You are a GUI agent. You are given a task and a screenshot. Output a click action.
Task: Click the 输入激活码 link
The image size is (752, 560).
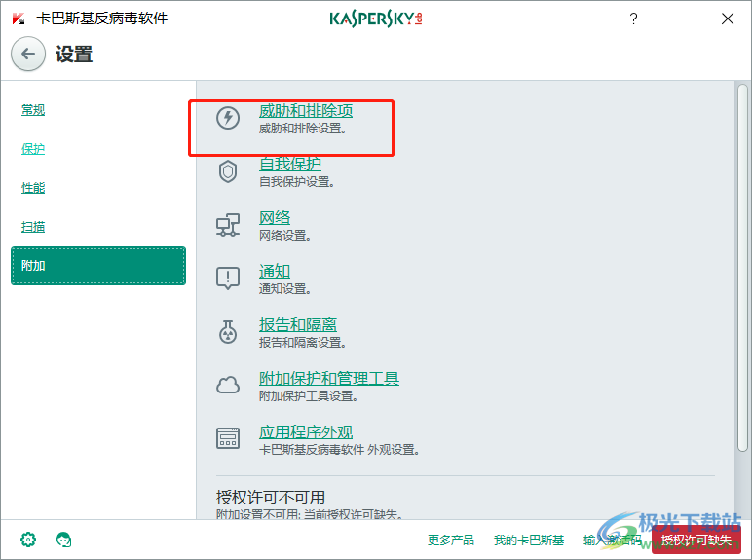coord(613,541)
